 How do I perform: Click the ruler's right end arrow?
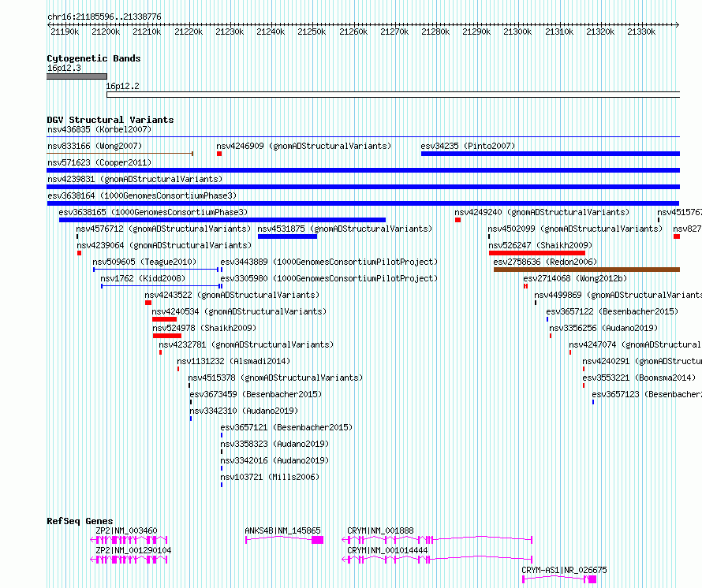[678, 24]
